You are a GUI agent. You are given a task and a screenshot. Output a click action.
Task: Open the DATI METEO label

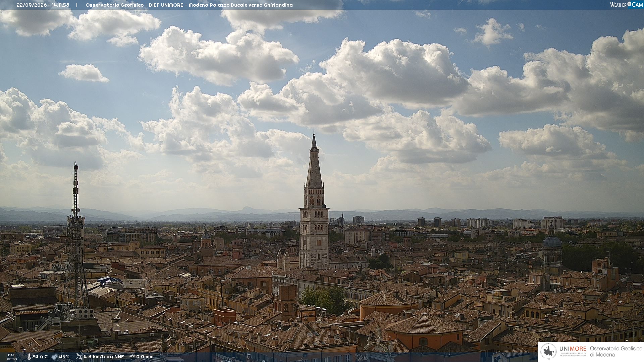coord(12,357)
